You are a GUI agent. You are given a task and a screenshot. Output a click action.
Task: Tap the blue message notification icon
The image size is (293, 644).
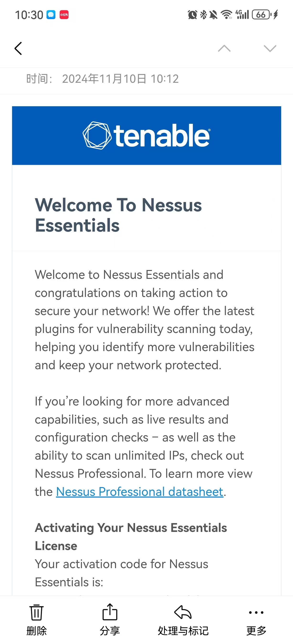tap(51, 15)
